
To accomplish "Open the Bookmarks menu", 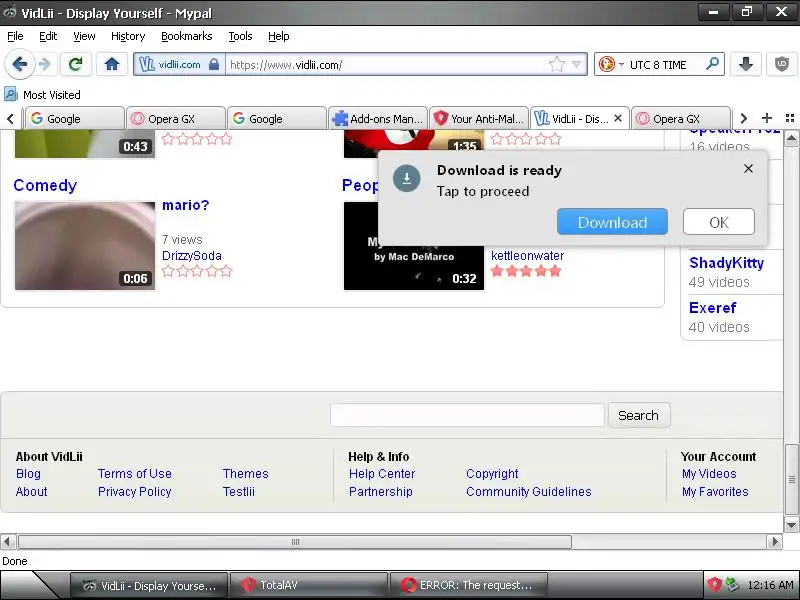I will [x=187, y=36].
